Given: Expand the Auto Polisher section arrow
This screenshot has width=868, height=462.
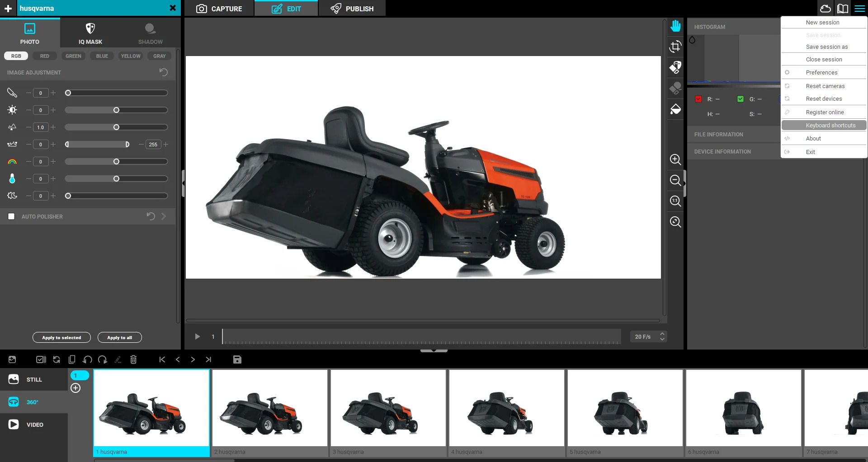Looking at the screenshot, I should (164, 216).
